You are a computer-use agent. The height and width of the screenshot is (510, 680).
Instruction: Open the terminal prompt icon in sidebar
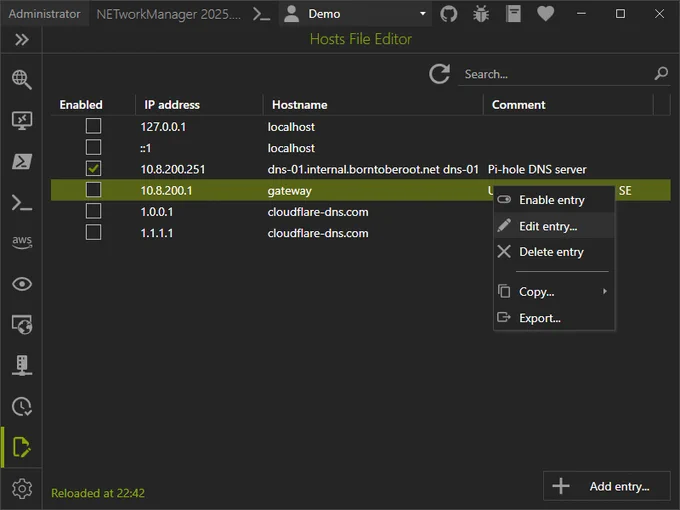click(22, 203)
